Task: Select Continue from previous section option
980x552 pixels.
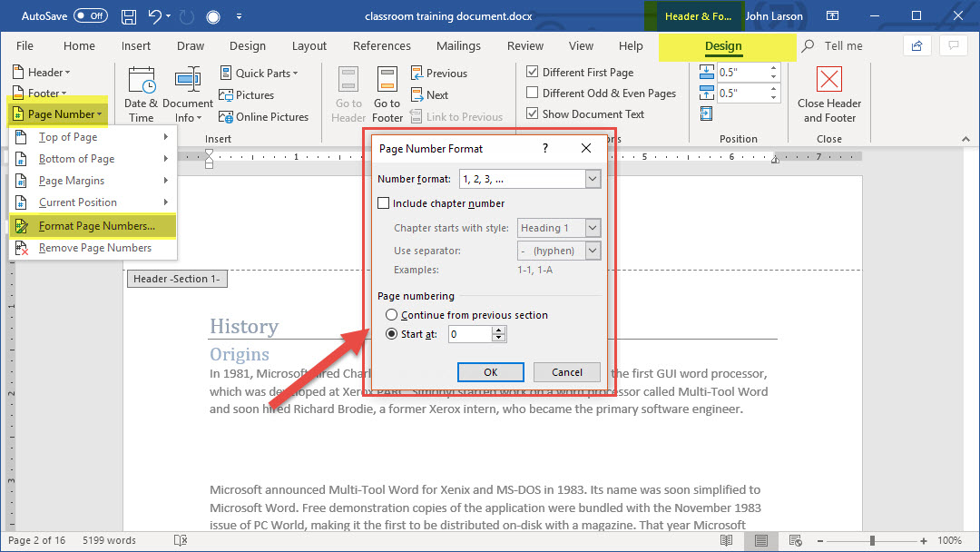Action: pos(391,315)
